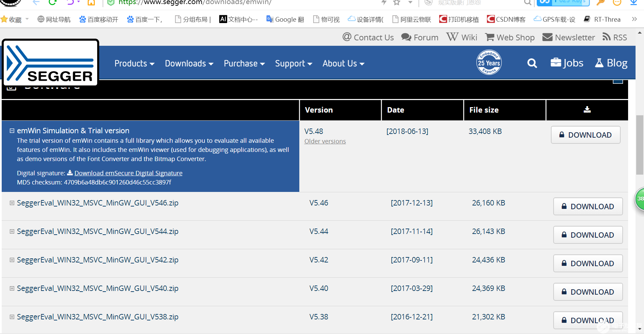Open the Products dropdown menu
Viewport: 644px width, 334px height.
[x=134, y=63]
